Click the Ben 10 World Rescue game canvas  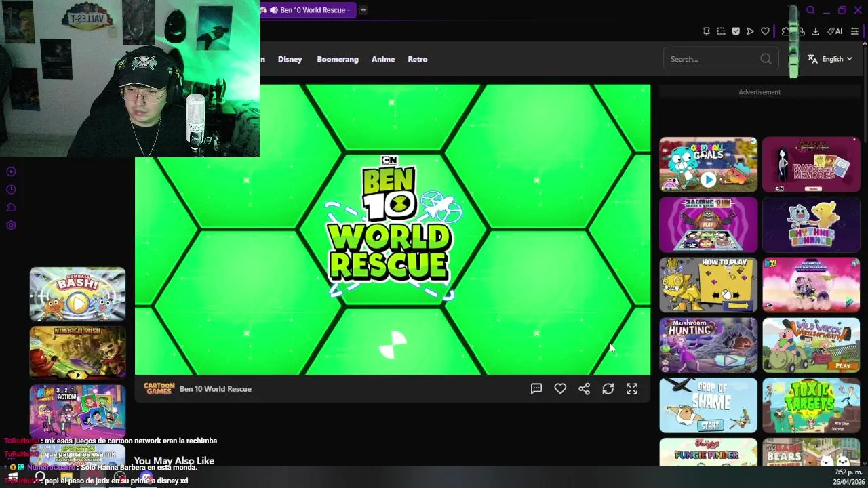[x=393, y=230]
